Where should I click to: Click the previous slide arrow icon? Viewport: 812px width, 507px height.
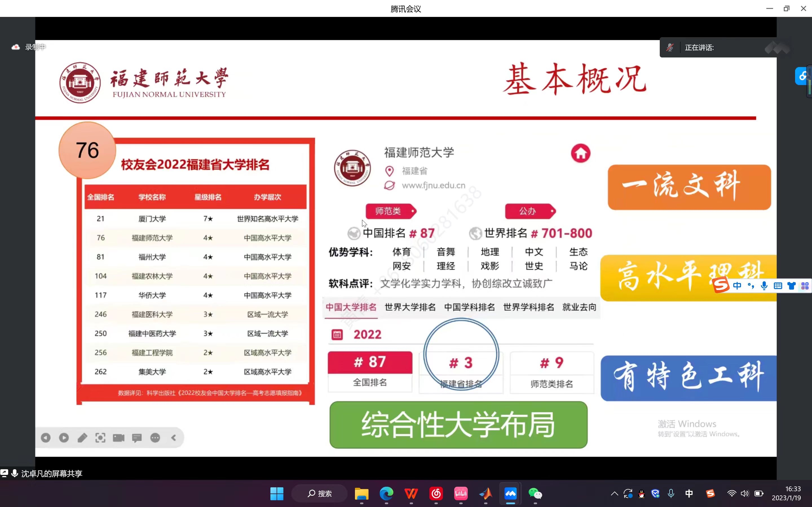coord(46,438)
